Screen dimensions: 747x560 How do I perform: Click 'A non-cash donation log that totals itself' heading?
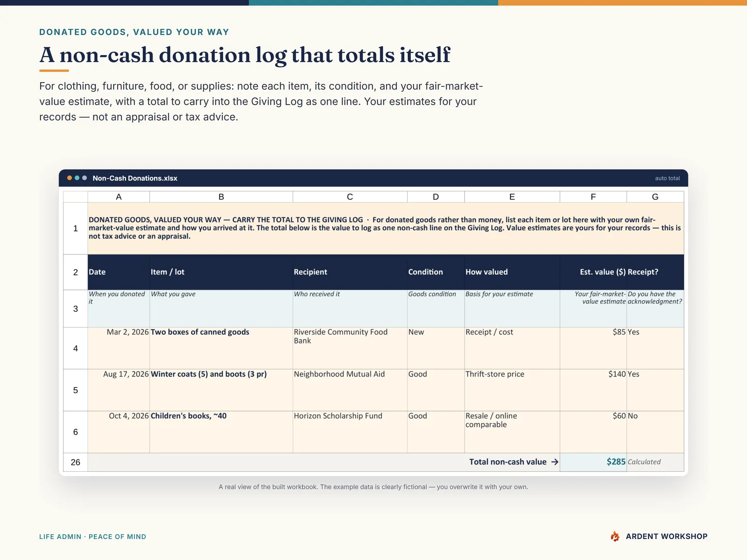tap(245, 55)
